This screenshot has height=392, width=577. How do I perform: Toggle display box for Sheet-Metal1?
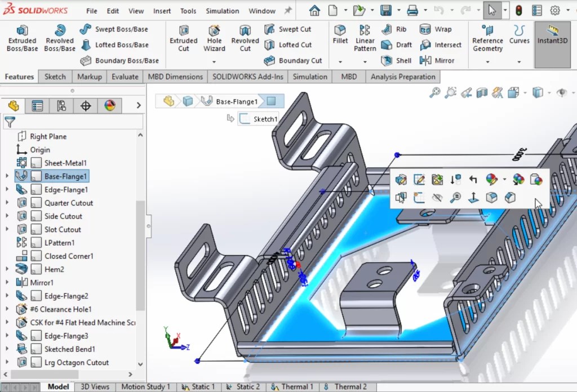tap(36, 163)
